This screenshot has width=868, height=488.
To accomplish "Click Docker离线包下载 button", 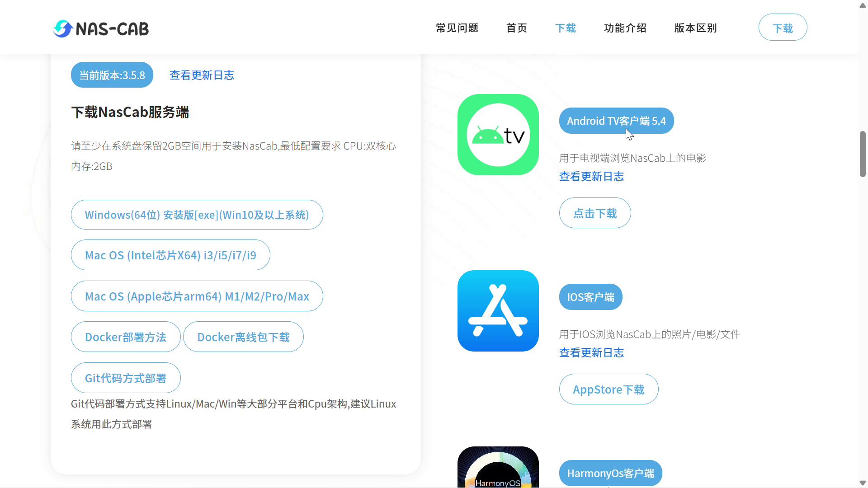I will (243, 337).
